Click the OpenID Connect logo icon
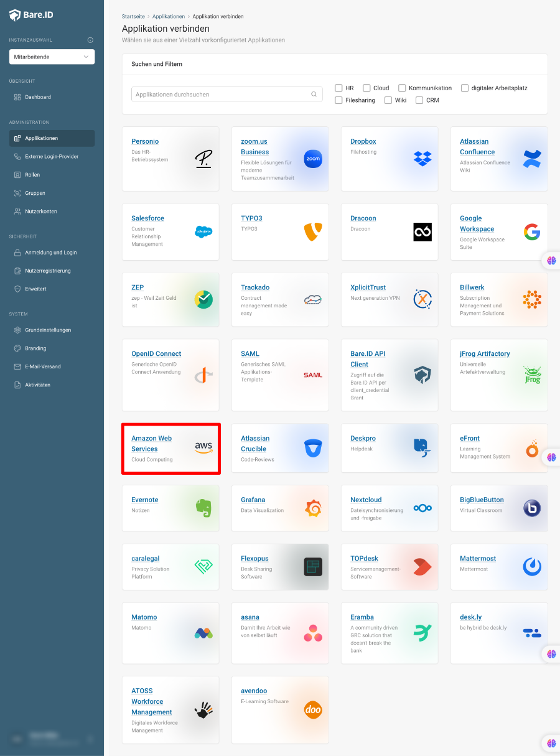 [203, 375]
